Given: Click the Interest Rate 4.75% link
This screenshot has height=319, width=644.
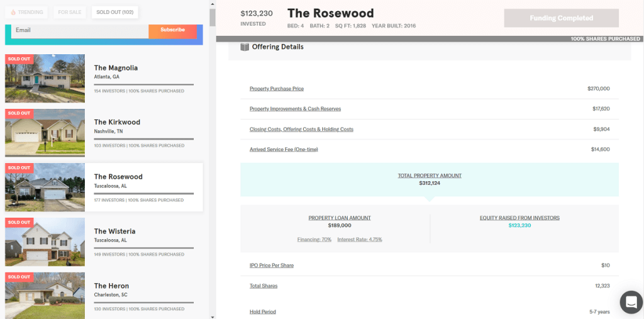Looking at the screenshot, I should (x=359, y=239).
